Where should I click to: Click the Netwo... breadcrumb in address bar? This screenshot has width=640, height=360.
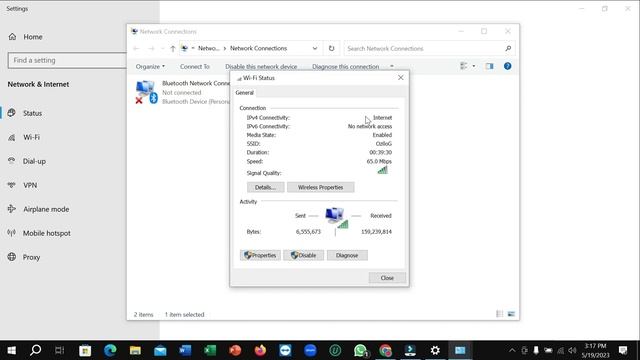click(x=209, y=48)
